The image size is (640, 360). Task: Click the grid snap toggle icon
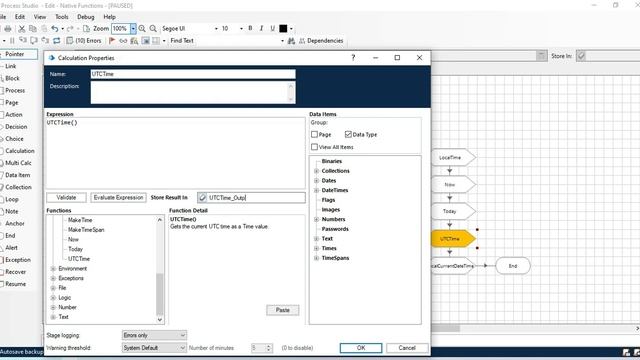click(145, 40)
